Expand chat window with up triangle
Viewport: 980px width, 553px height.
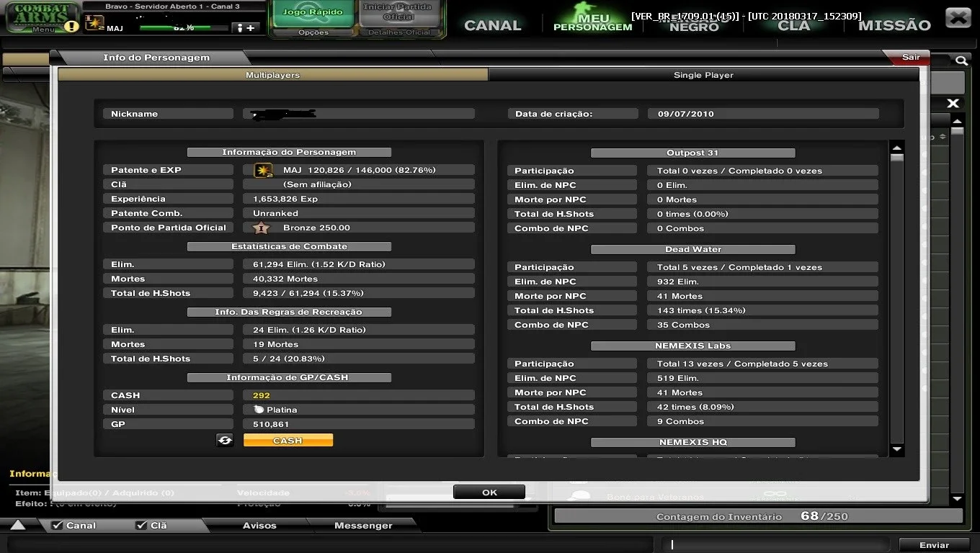pos(18,526)
